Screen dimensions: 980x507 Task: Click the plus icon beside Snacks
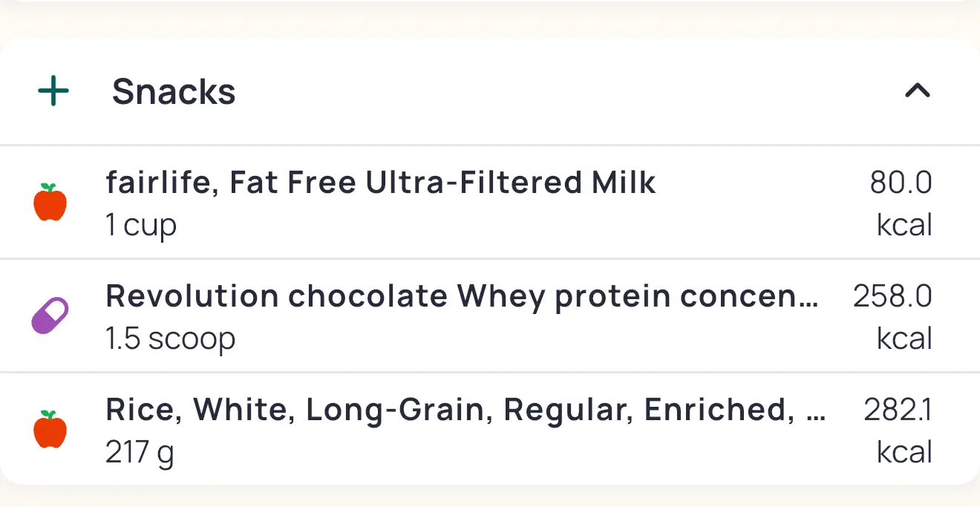(x=53, y=91)
